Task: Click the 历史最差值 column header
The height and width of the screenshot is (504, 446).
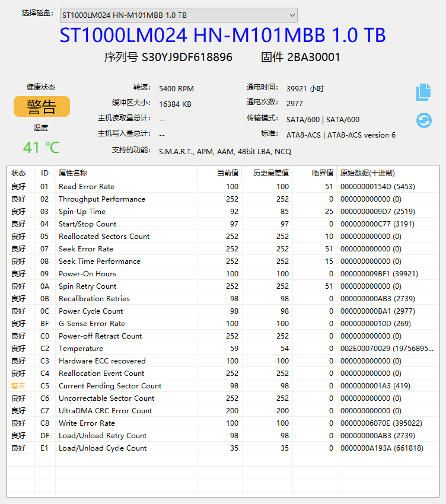Action: tap(271, 173)
